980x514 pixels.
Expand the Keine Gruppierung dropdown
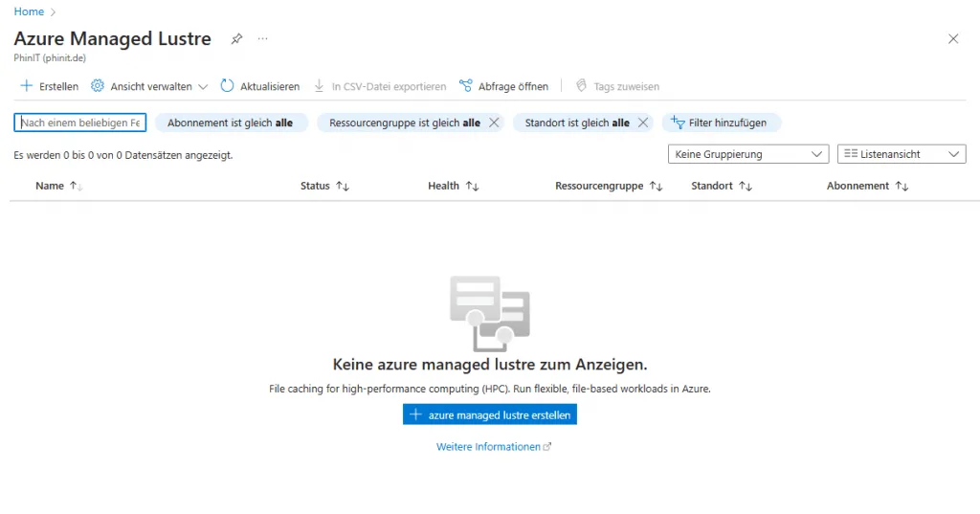[x=747, y=154]
